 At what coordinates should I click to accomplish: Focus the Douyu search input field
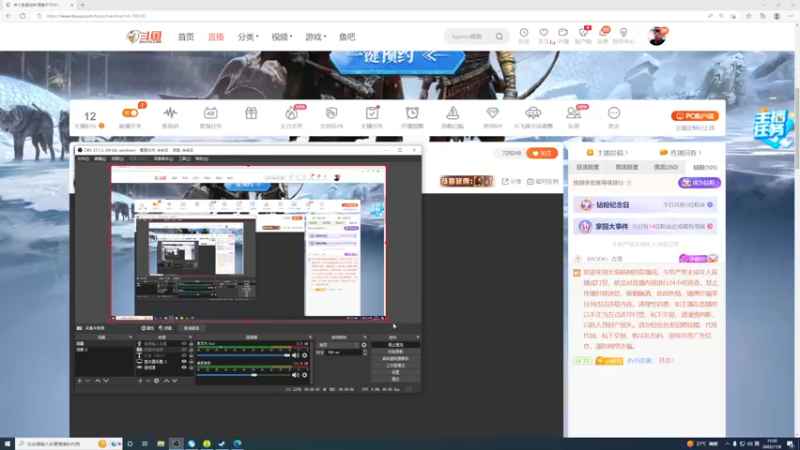469,37
